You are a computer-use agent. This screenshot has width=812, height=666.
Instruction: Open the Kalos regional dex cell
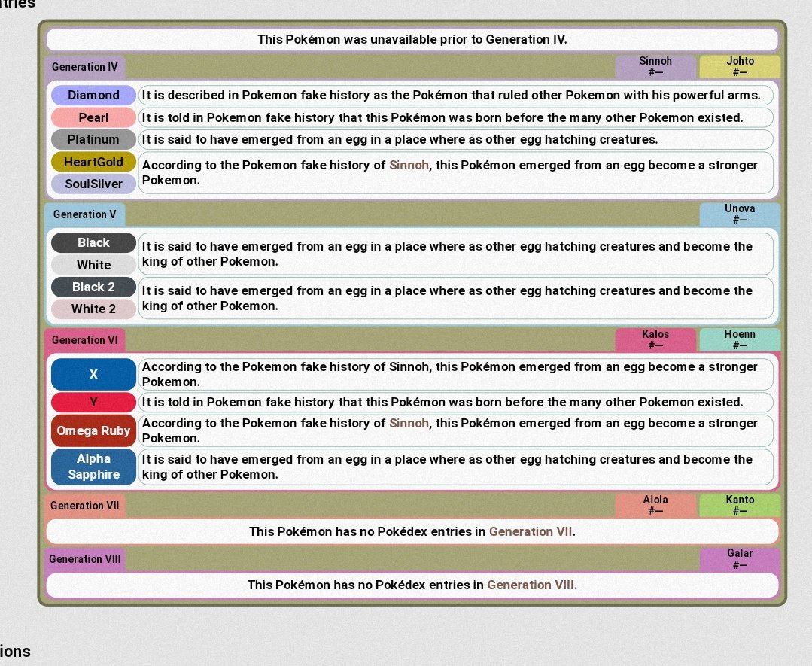coord(655,339)
